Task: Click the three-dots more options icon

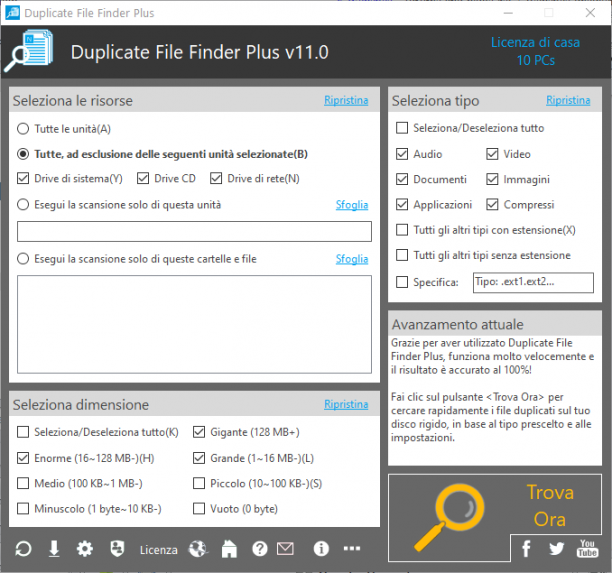Action: (352, 548)
